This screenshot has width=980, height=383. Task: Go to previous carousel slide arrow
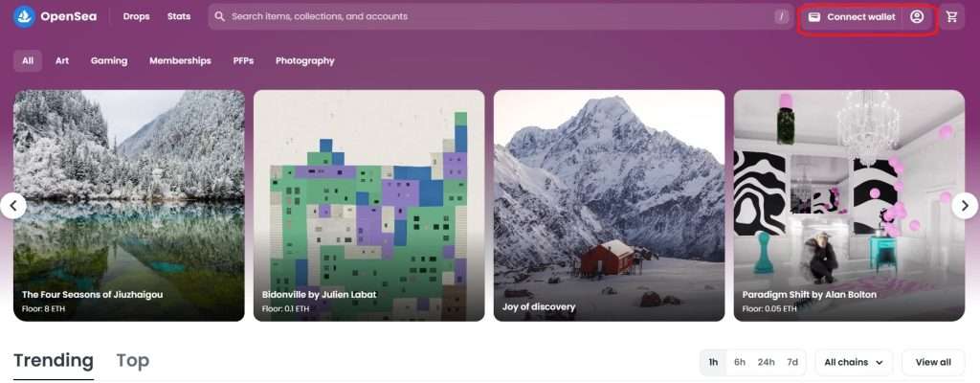point(13,205)
